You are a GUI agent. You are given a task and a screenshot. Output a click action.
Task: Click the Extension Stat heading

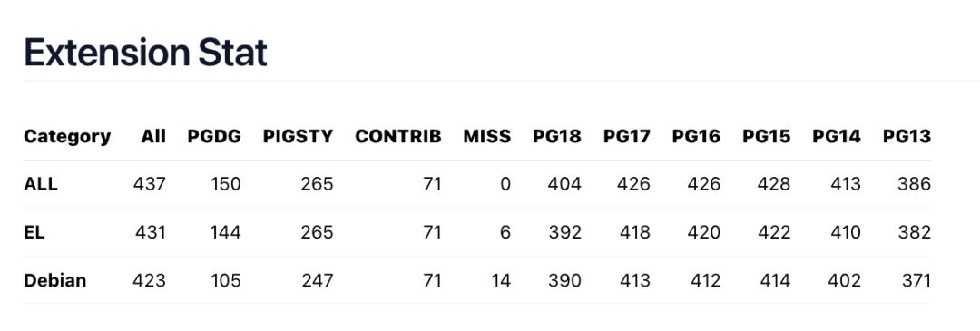coord(145,53)
